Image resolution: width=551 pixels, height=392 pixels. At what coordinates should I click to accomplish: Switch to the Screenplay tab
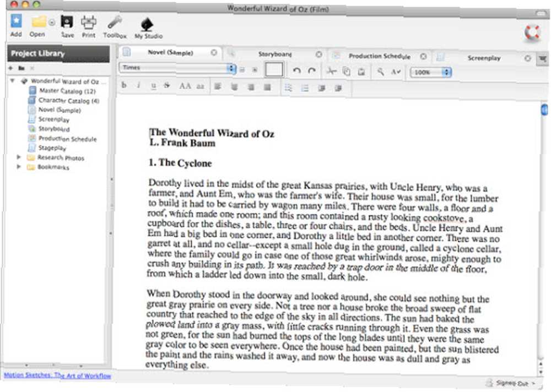pyautogui.click(x=484, y=58)
